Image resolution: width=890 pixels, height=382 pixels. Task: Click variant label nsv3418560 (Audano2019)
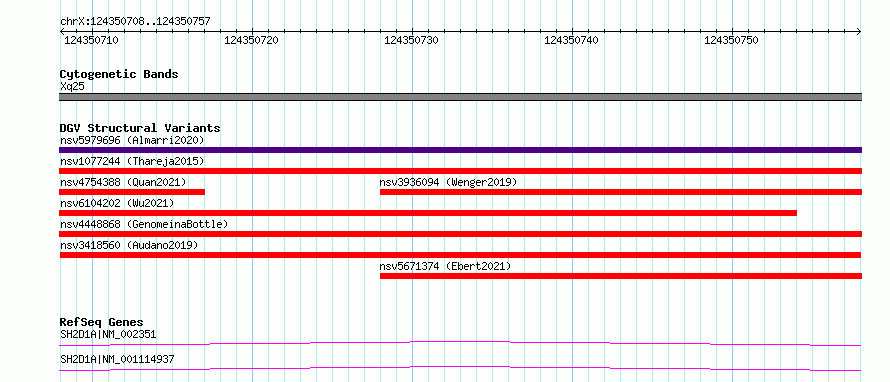pyautogui.click(x=129, y=245)
